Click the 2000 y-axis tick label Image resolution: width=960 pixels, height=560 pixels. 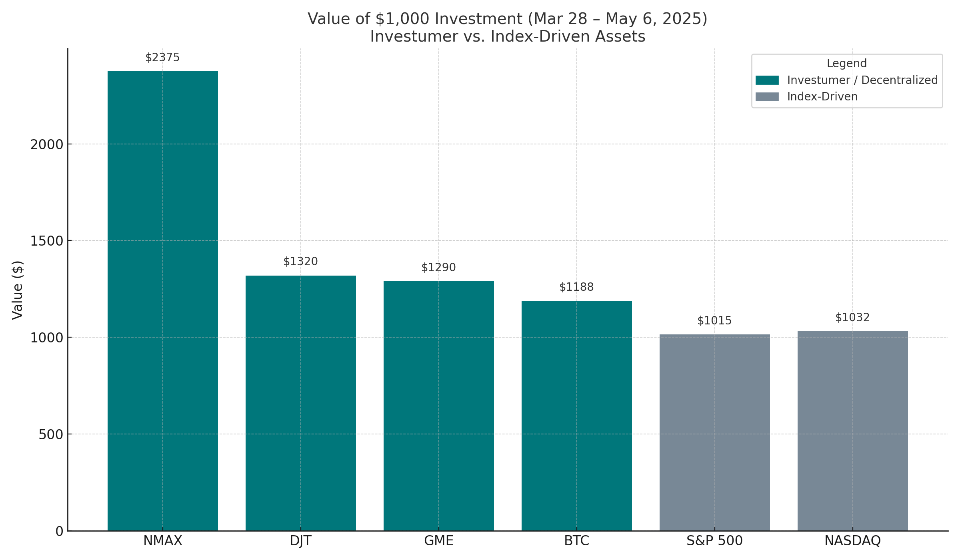tap(47, 144)
